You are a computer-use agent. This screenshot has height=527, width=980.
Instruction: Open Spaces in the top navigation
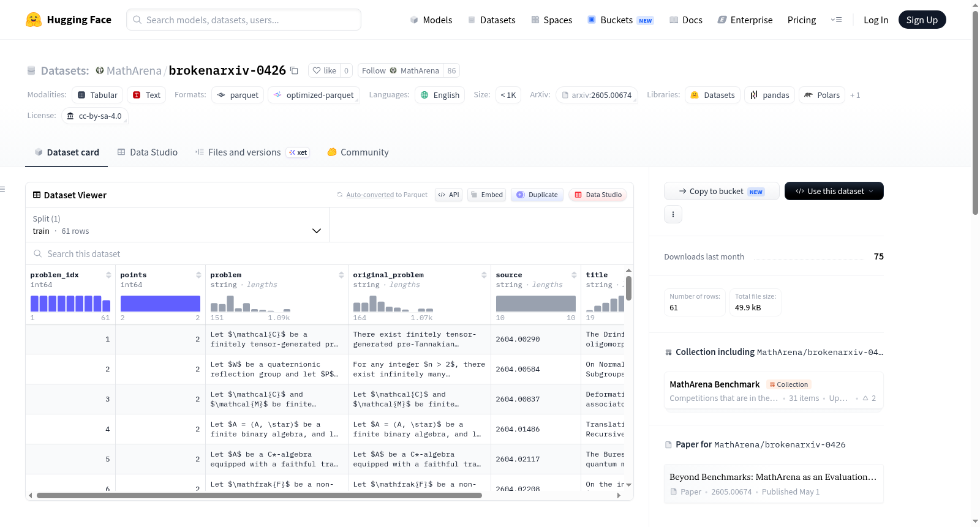(x=551, y=20)
